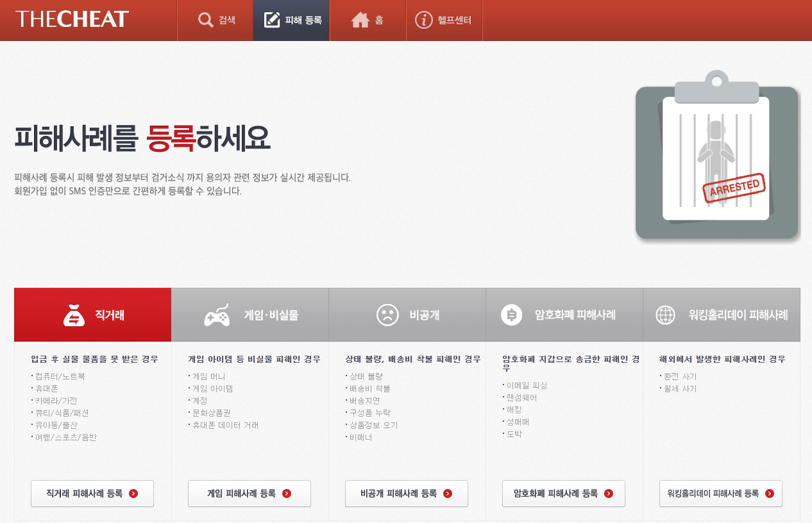Open the 피해 등록 menu
This screenshot has height=523, width=812.
292,21
